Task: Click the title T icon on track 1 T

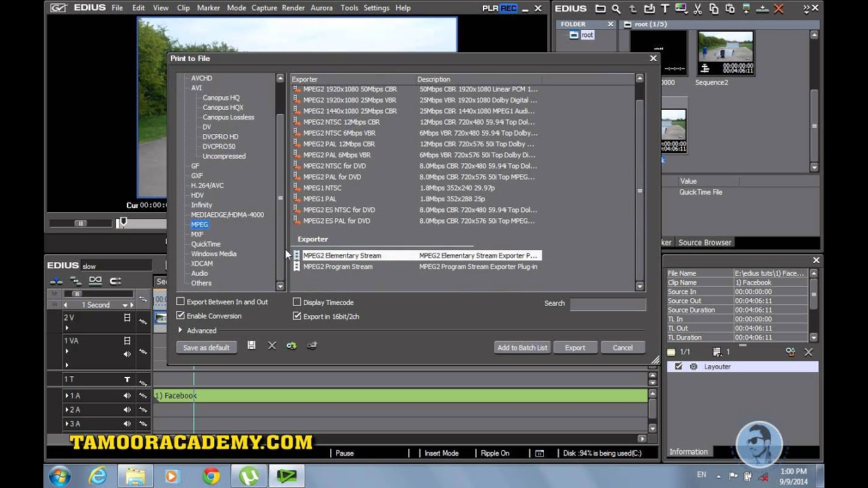Action: tap(127, 380)
